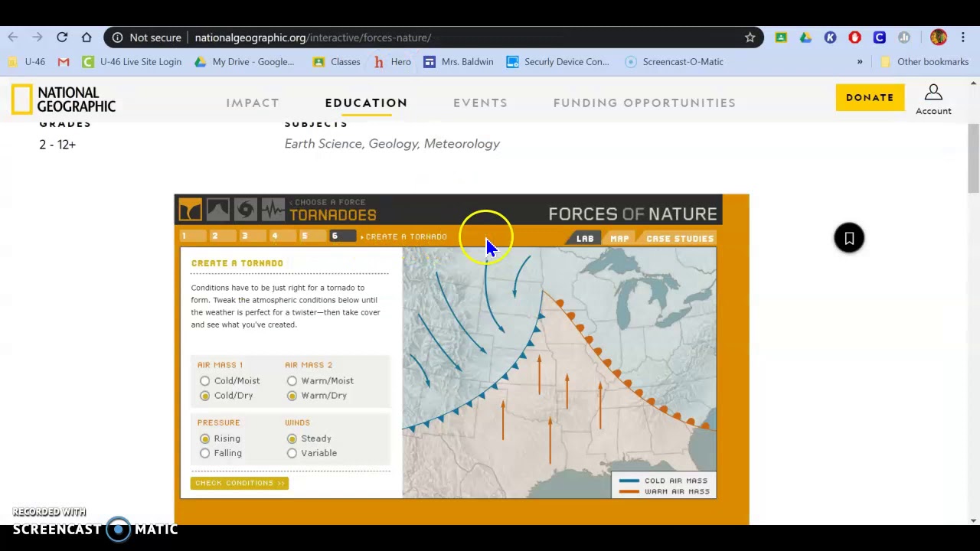Select the Volcanoes force icon
This screenshot has width=980, height=551.
[218, 209]
